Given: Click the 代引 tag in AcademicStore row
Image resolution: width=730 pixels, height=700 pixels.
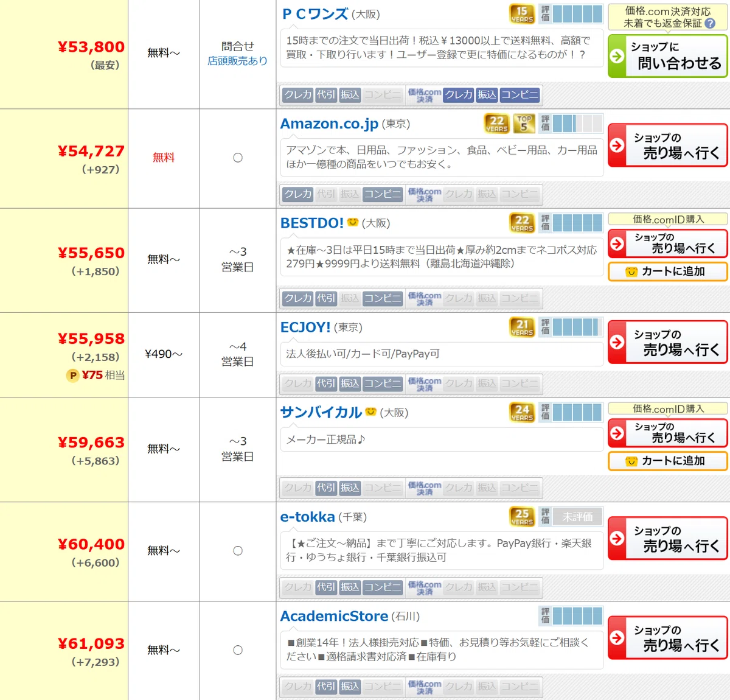Looking at the screenshot, I should click(326, 686).
